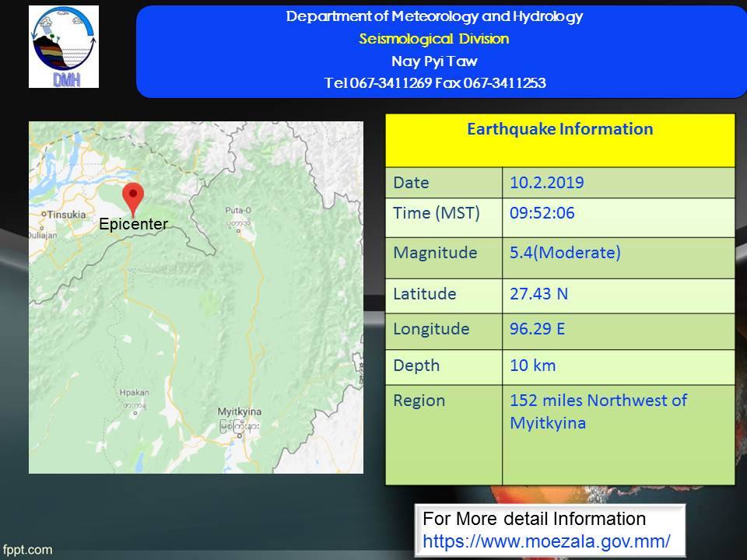The image size is (747, 560).
Task: Select the latitude value 27.43 N
Action: (x=537, y=294)
